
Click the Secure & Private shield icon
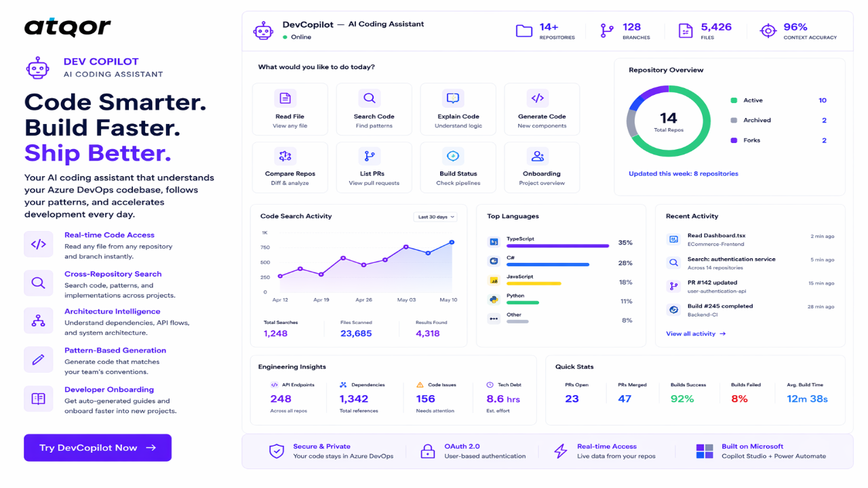277,451
